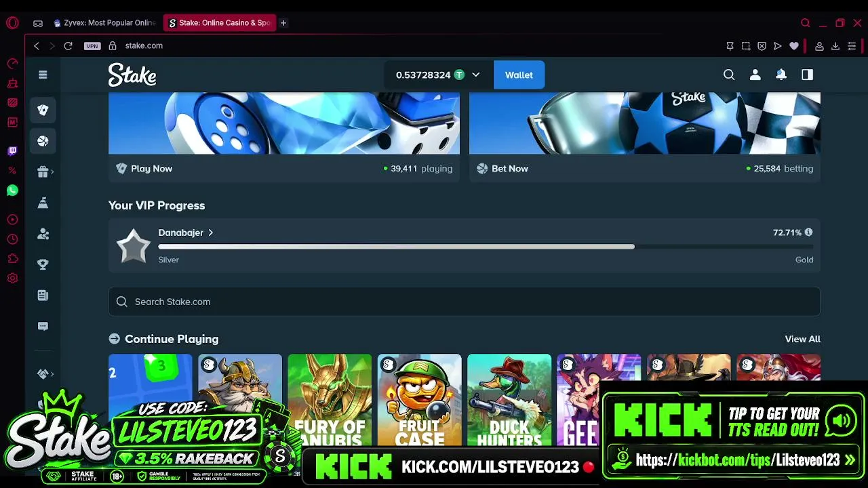The image size is (868, 488).
Task: Open Opera sidebar player icon
Action: (12, 219)
